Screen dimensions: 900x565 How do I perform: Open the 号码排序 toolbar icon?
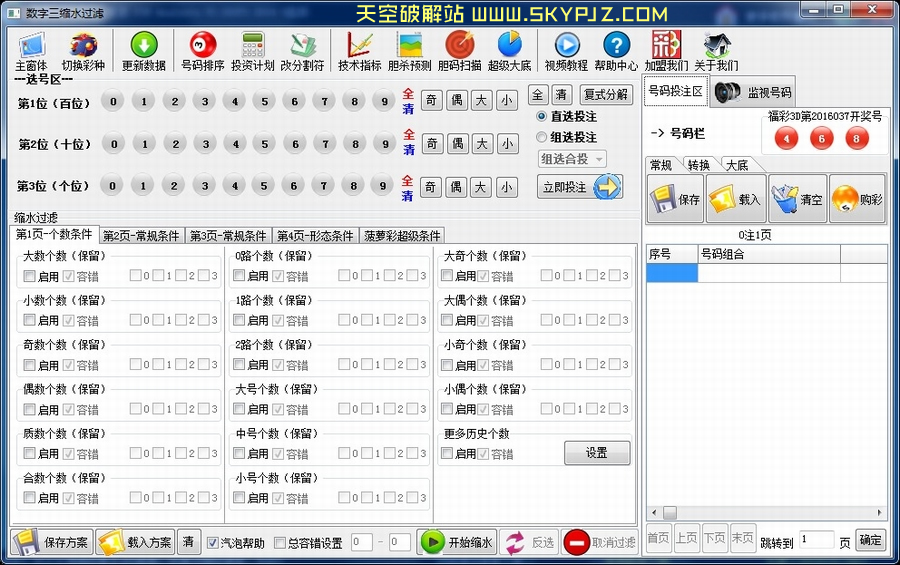(202, 46)
